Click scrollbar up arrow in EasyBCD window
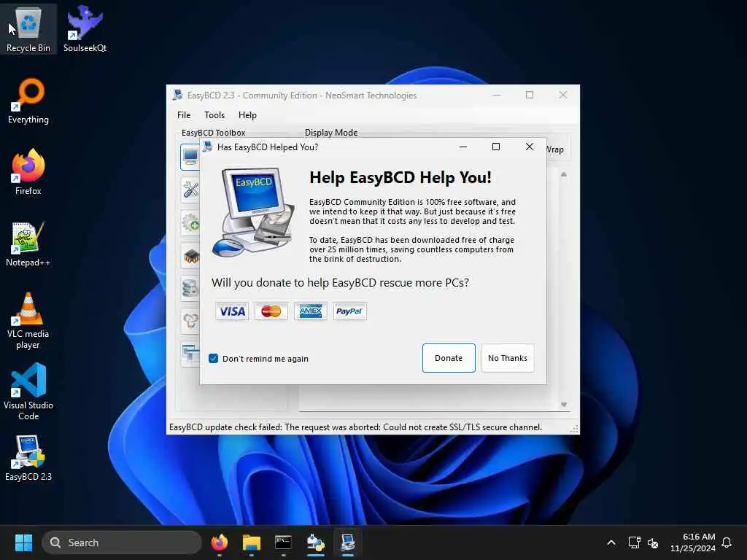The image size is (747, 560). coord(564,175)
